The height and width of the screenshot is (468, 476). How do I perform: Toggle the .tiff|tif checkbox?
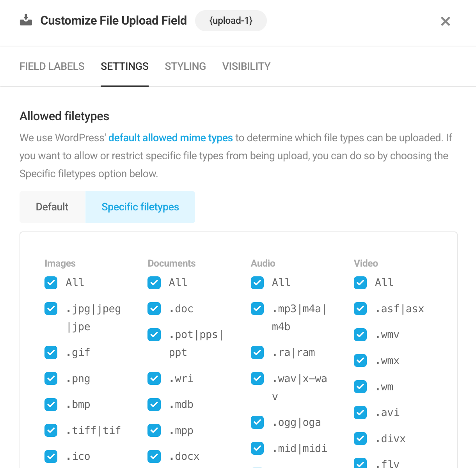[51, 431]
